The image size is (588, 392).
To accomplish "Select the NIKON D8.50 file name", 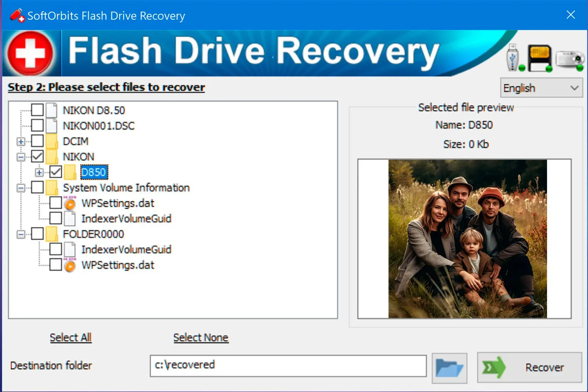I will (94, 110).
